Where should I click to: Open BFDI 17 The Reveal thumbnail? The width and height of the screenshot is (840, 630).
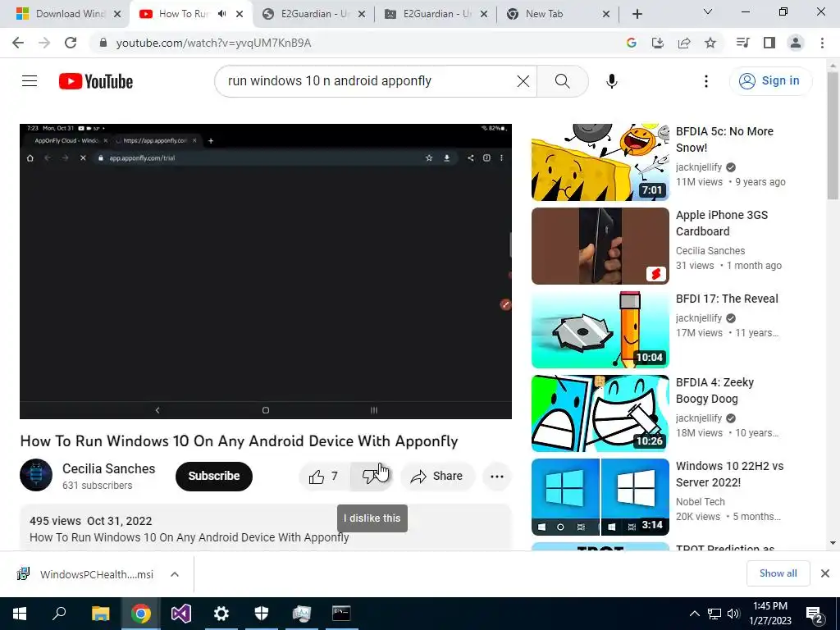click(600, 330)
